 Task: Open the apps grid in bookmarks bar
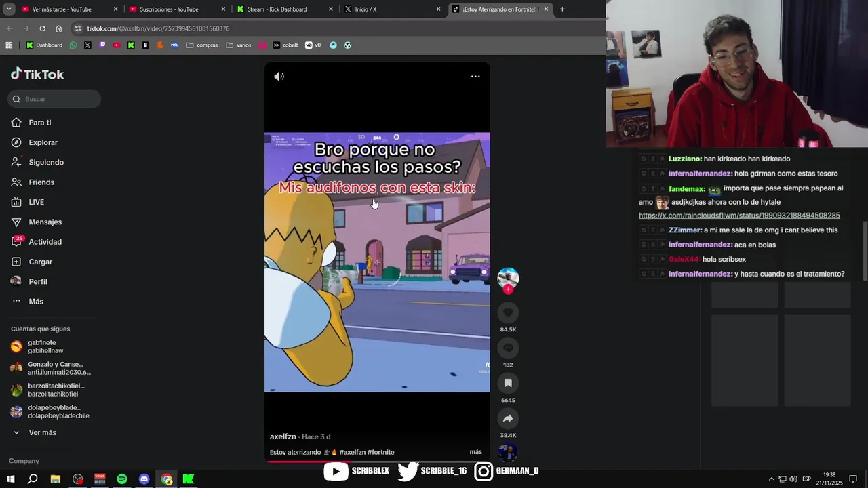(9, 45)
